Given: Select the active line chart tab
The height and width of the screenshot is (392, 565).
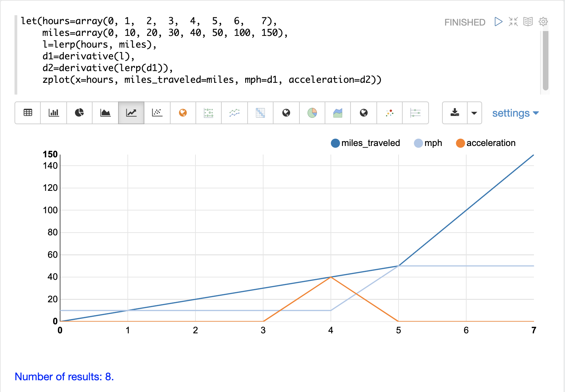Looking at the screenshot, I should pos(131,113).
